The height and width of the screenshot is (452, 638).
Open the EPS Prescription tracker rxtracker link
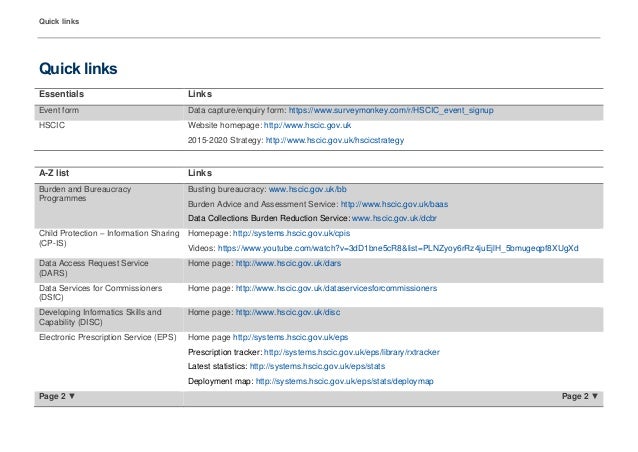pos(352,352)
